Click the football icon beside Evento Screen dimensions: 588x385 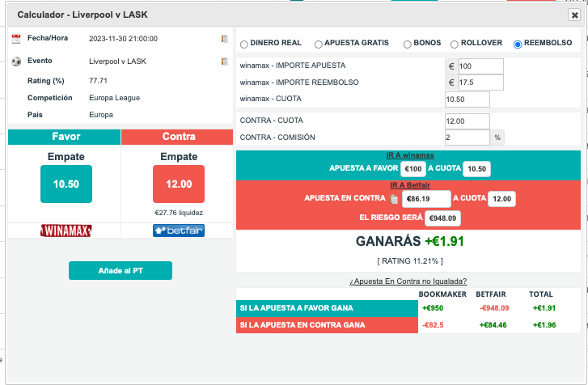coord(16,61)
